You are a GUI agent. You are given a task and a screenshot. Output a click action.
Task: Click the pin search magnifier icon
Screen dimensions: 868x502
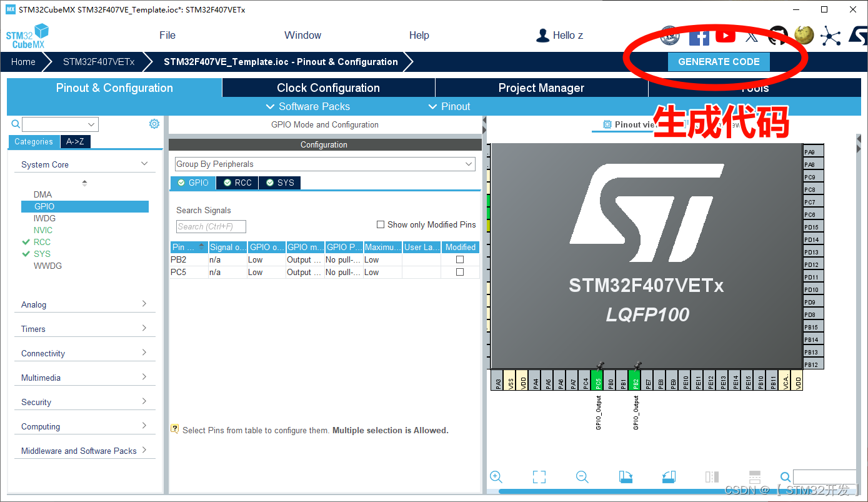pos(786,477)
